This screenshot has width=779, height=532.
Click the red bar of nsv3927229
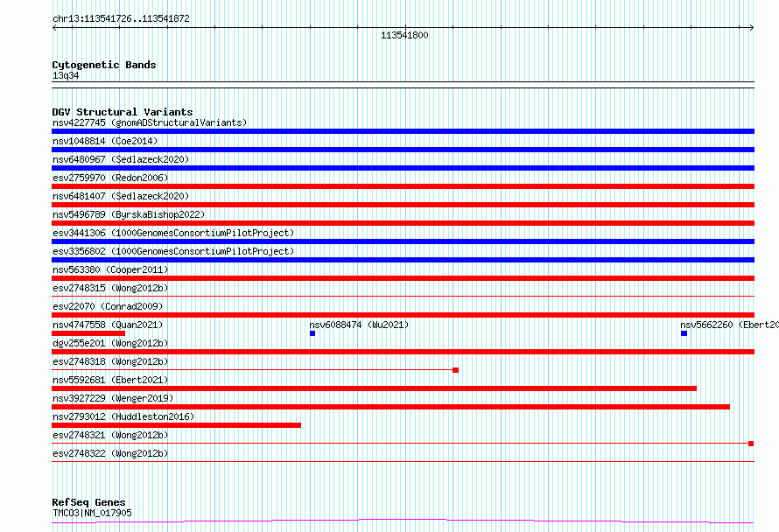pos(390,407)
